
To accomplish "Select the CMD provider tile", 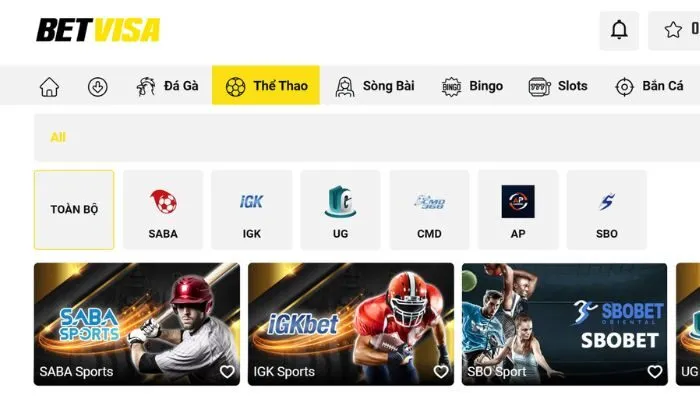I will (x=429, y=209).
